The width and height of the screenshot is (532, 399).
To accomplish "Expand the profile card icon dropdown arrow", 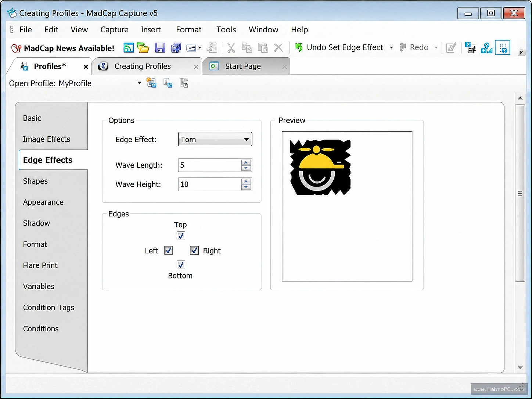I will click(x=200, y=48).
